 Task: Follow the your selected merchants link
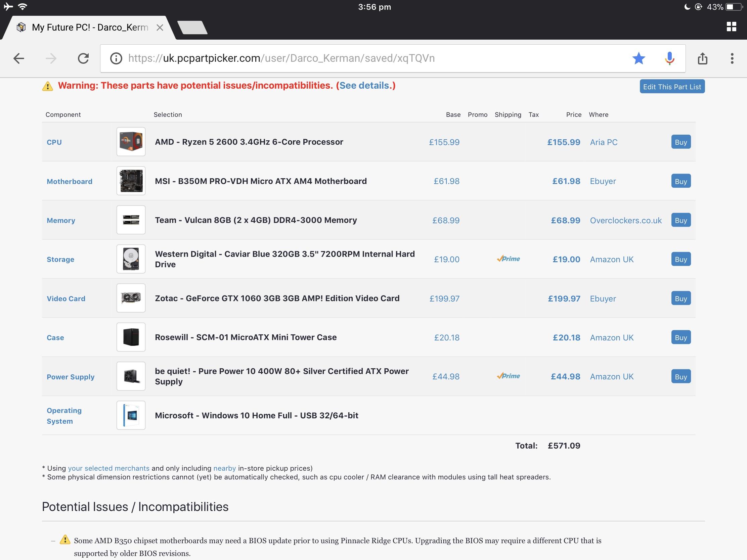click(x=109, y=468)
